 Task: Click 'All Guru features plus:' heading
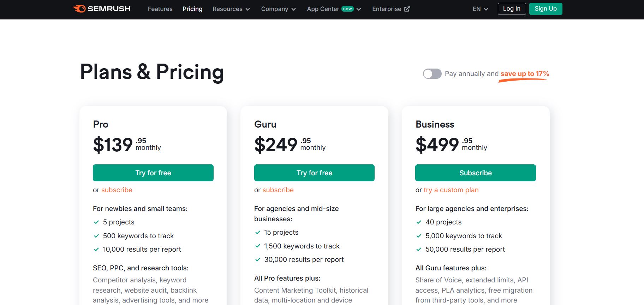451,268
